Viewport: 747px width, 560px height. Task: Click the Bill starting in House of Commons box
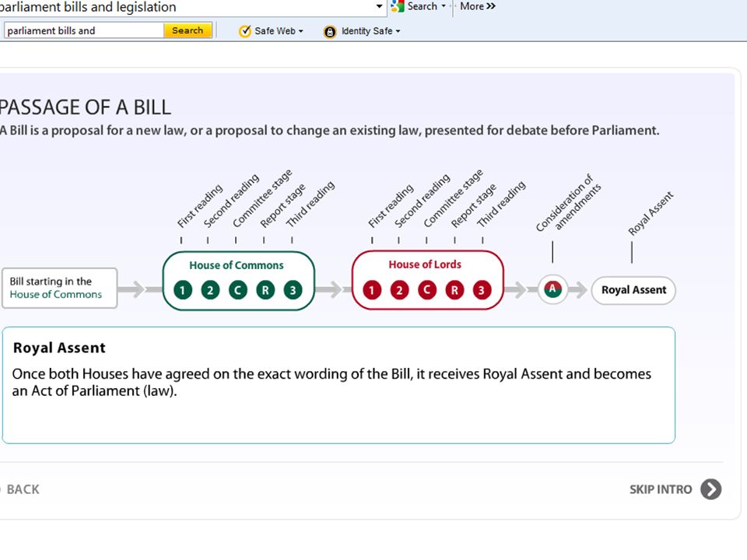pyautogui.click(x=60, y=288)
